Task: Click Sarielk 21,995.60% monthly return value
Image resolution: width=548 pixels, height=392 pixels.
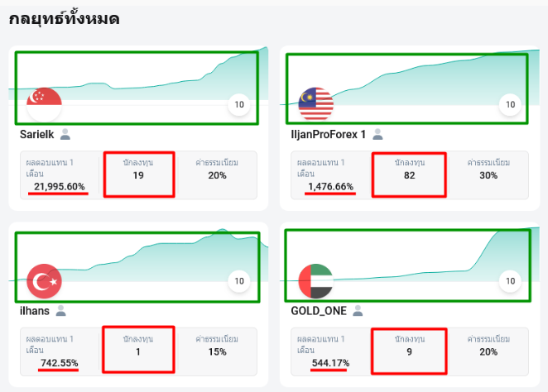Action: point(59,186)
